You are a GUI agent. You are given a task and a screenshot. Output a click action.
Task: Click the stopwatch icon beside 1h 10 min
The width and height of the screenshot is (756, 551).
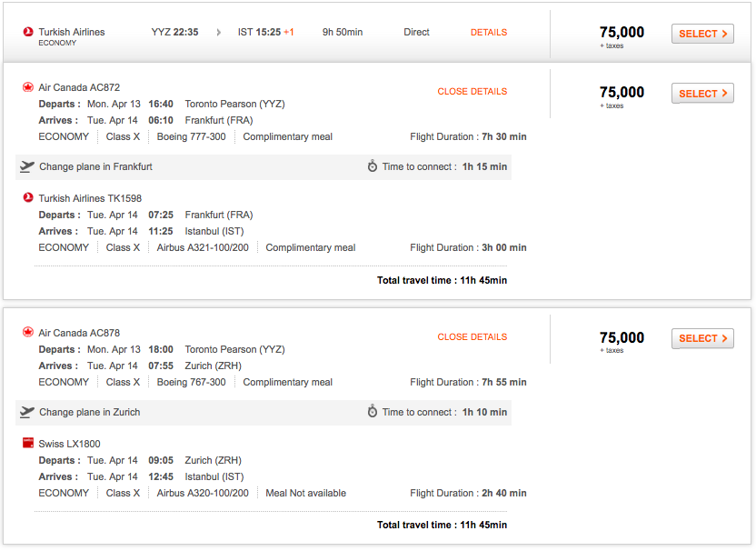click(x=373, y=412)
